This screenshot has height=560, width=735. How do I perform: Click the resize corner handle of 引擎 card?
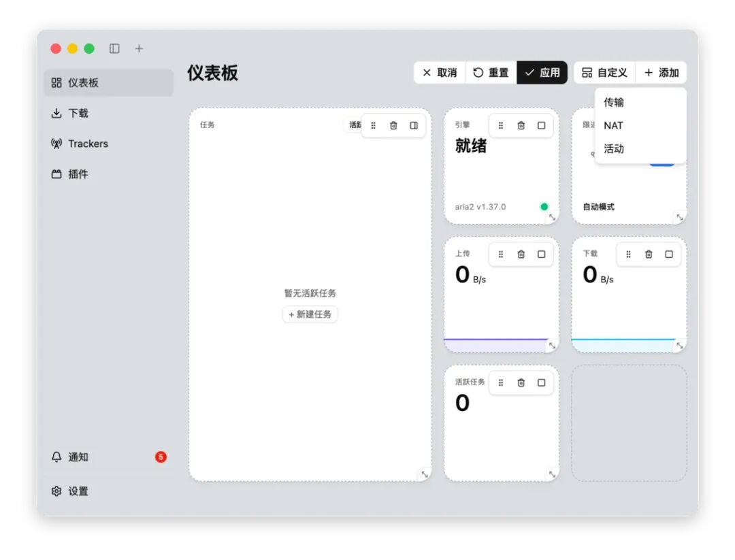552,217
